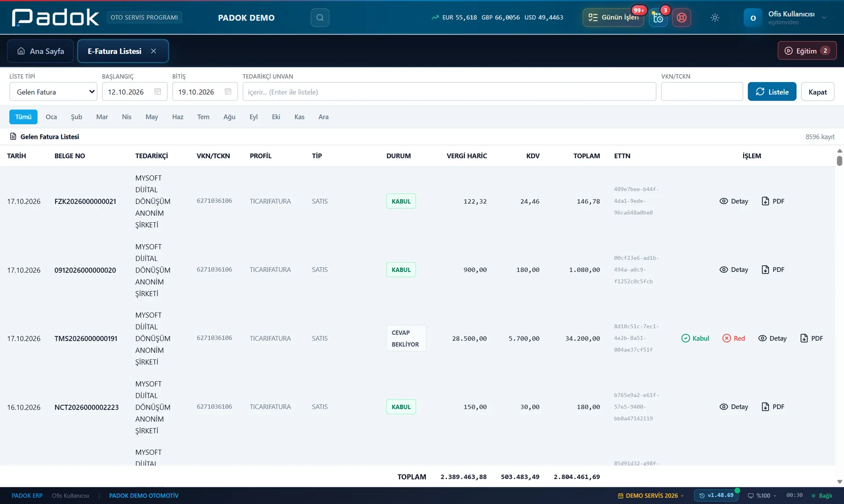Download PDF for invoice 0912026000000020

point(773,270)
